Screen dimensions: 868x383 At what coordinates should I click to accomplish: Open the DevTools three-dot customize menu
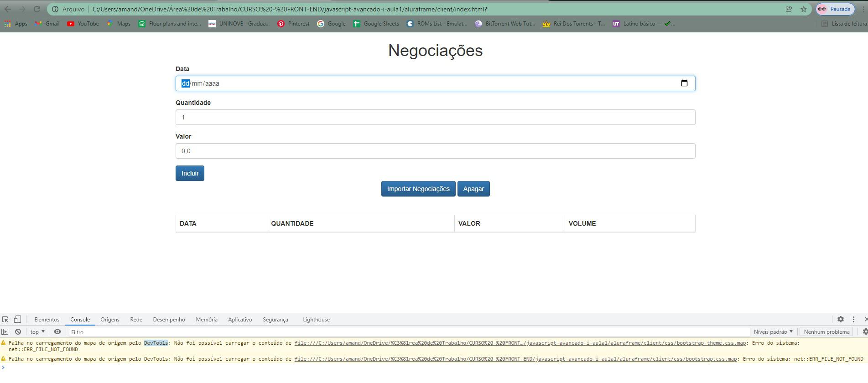tap(853, 319)
